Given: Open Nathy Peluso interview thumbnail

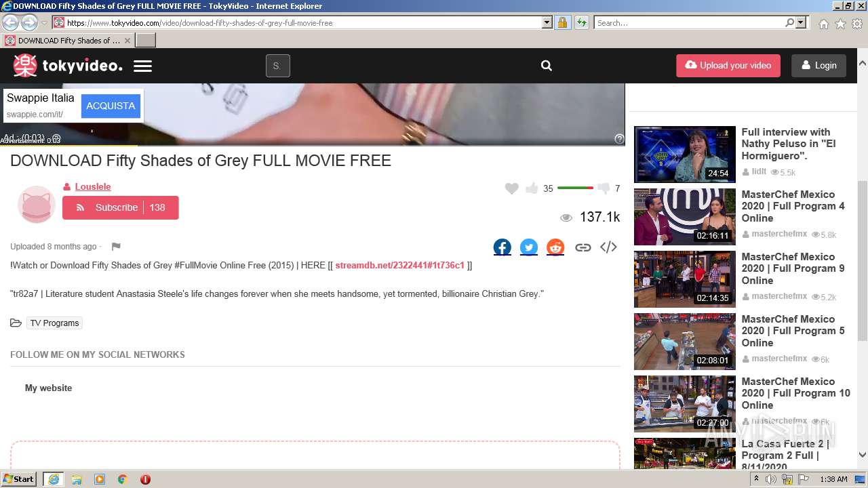Looking at the screenshot, I should (684, 154).
